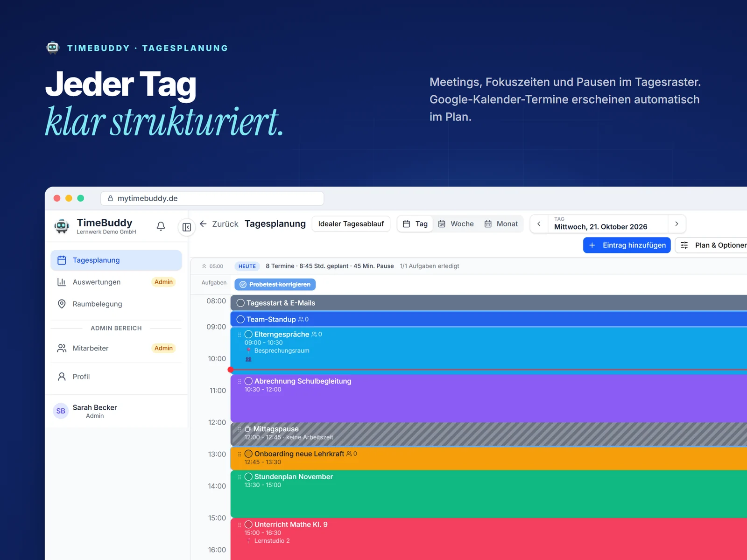
Task: Check off Stundenplan November
Action: pyautogui.click(x=248, y=476)
